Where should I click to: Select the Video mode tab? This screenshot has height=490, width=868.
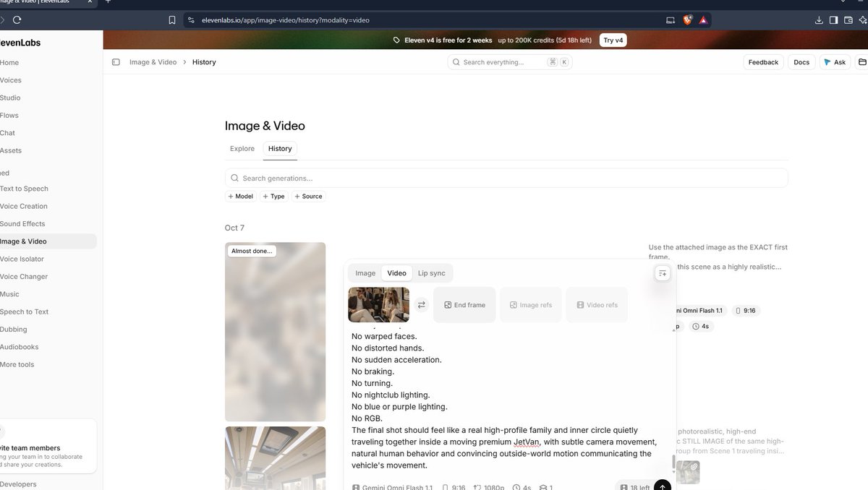tap(396, 273)
